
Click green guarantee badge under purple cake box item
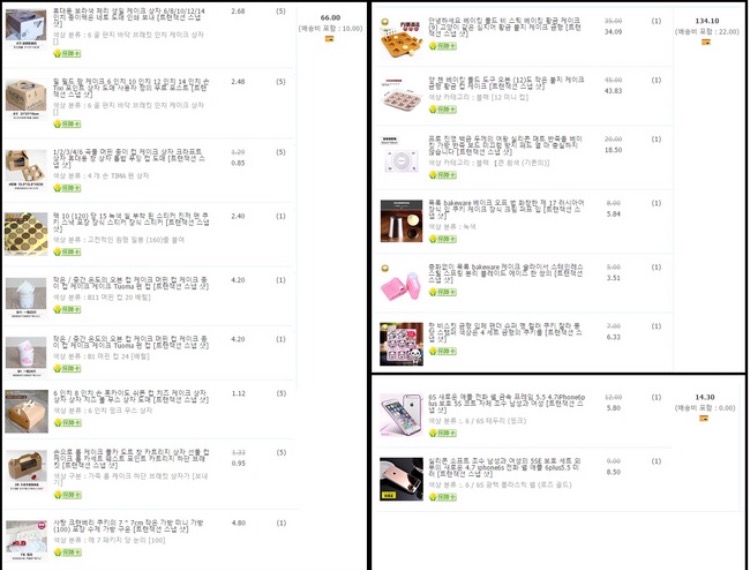(67, 54)
